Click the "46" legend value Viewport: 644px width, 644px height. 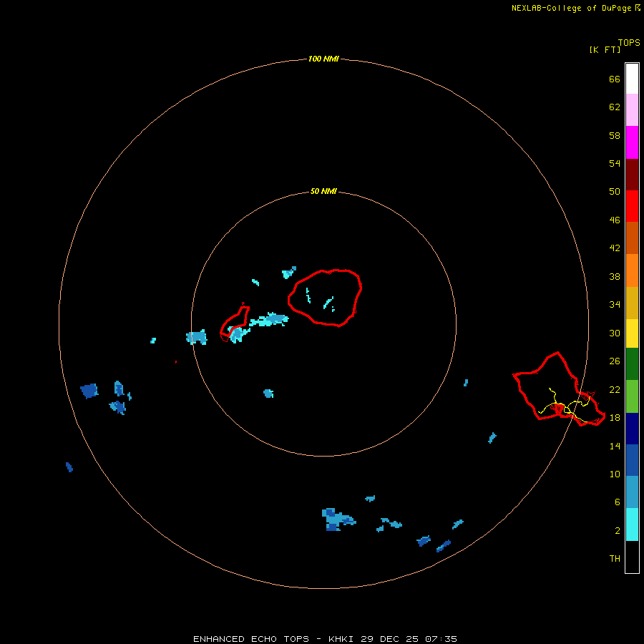pyautogui.click(x=615, y=220)
